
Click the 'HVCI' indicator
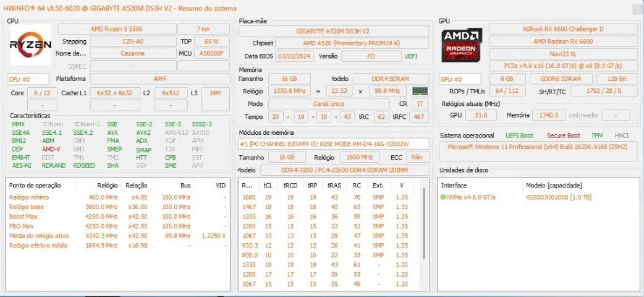click(x=622, y=136)
